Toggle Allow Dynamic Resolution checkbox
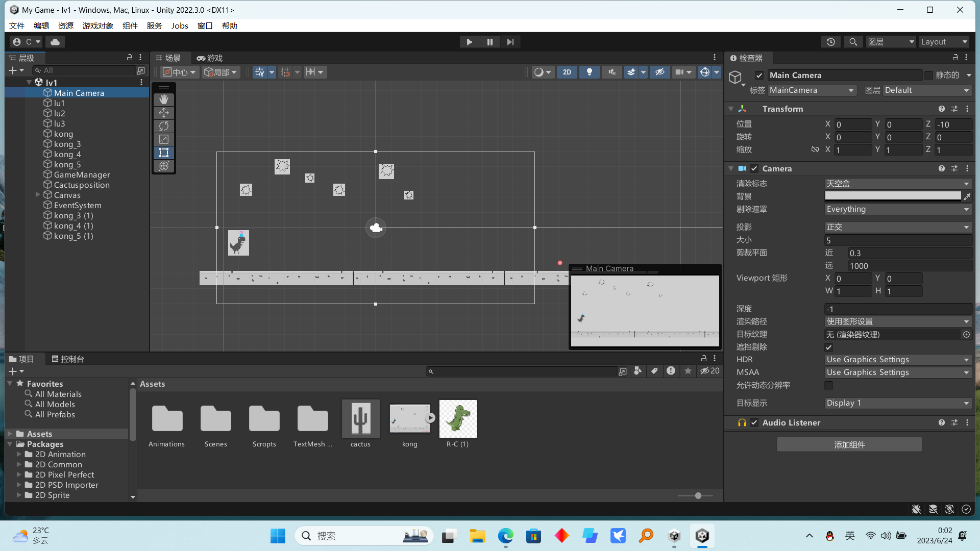980x551 pixels. [828, 385]
